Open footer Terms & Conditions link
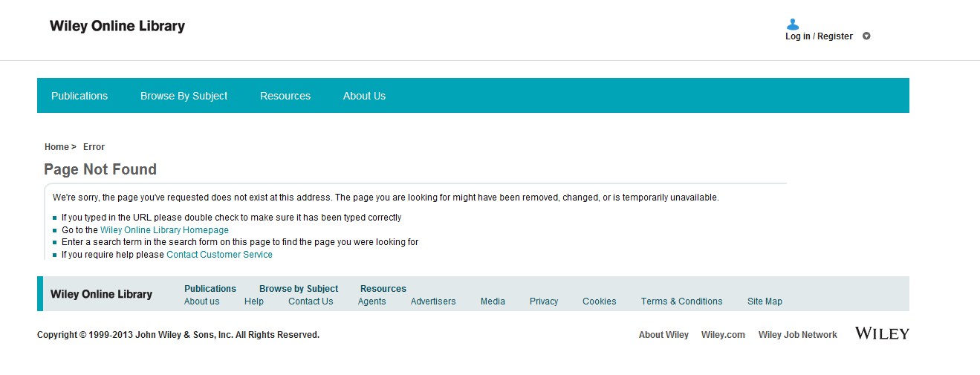The height and width of the screenshot is (375, 980). [682, 301]
